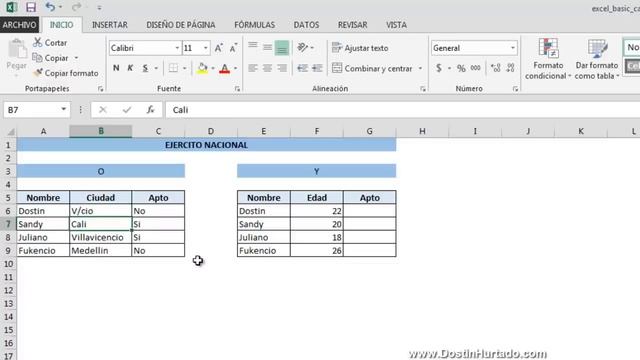This screenshot has width=640, height=360.
Task: Apply the yellow fill color bucket
Action: 202,68
